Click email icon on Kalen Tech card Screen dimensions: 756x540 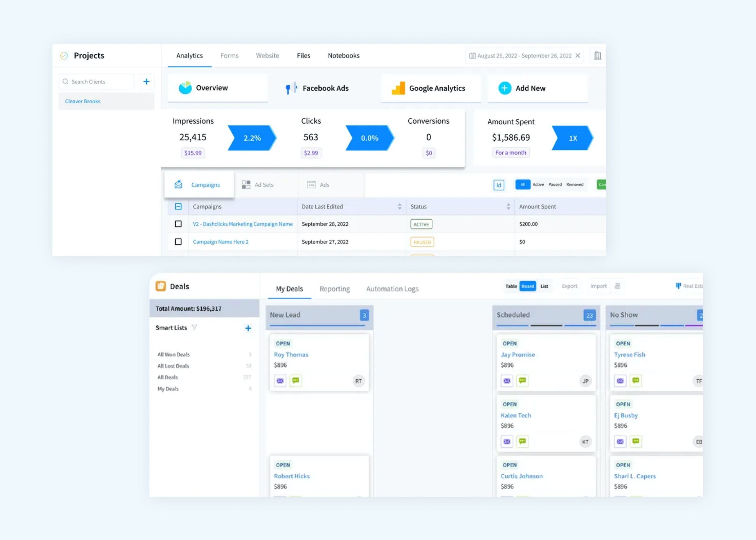click(507, 442)
